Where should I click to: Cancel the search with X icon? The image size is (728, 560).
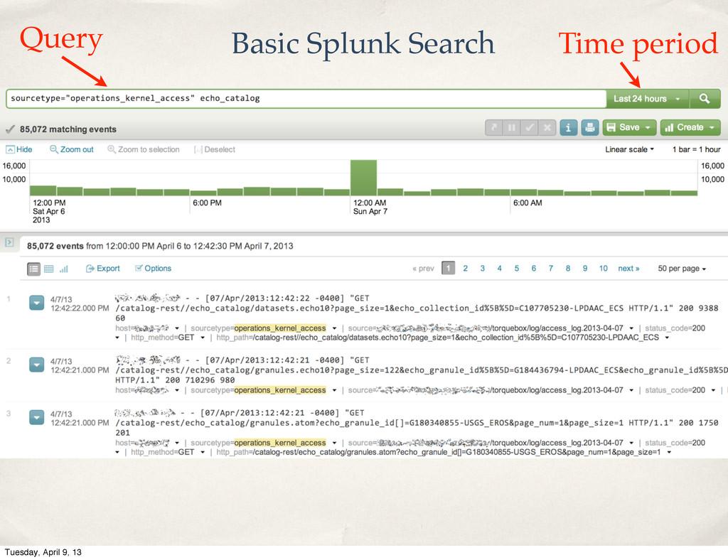pos(547,128)
